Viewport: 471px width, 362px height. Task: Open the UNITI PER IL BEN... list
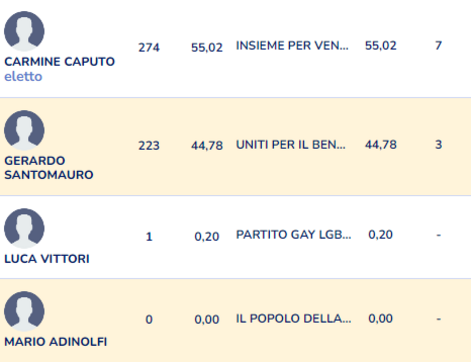click(x=291, y=145)
